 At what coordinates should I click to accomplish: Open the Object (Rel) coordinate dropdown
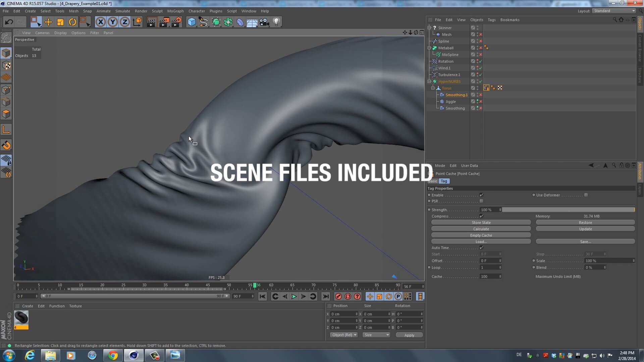[344, 335]
